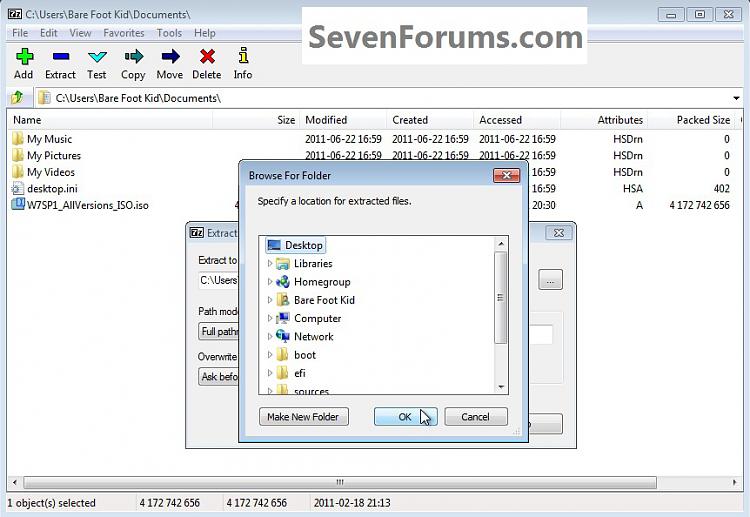
Task: Click Cancel in Browse For Folder
Action: (x=475, y=417)
